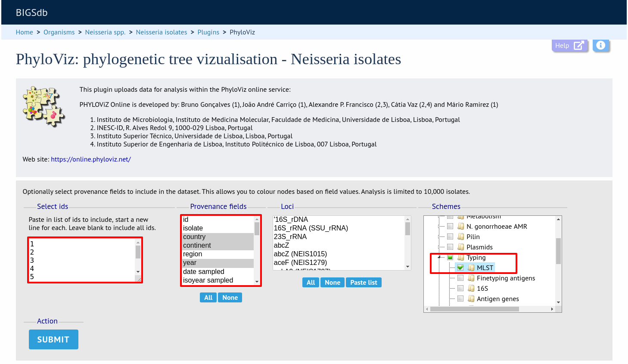This screenshot has width=628, height=364.
Task: Select the MLST scheme label
Action: click(485, 268)
